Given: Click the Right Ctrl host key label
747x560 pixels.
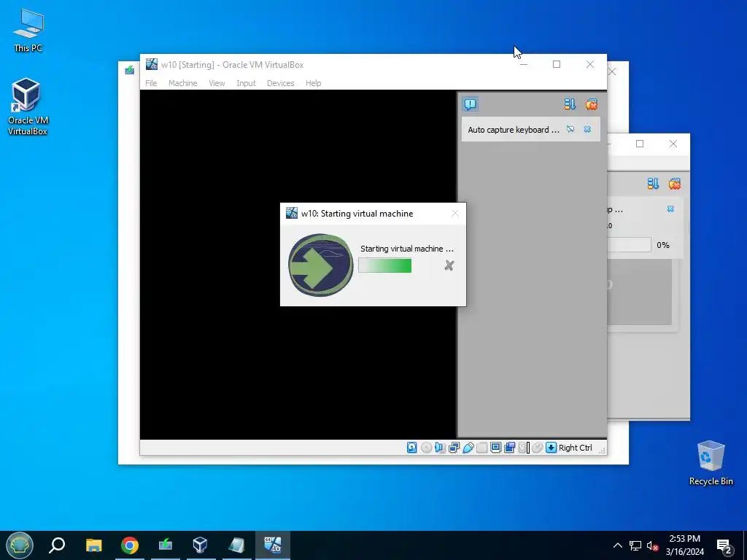Looking at the screenshot, I should click(575, 448).
